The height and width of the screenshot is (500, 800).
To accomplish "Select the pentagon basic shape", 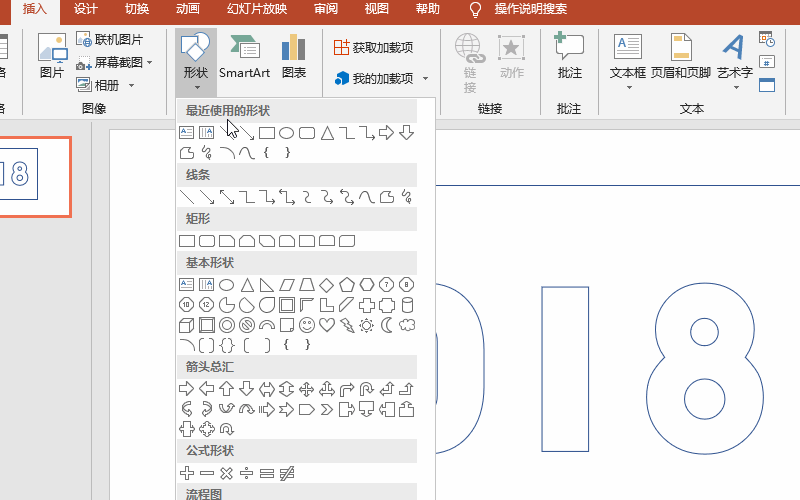I will [347, 285].
